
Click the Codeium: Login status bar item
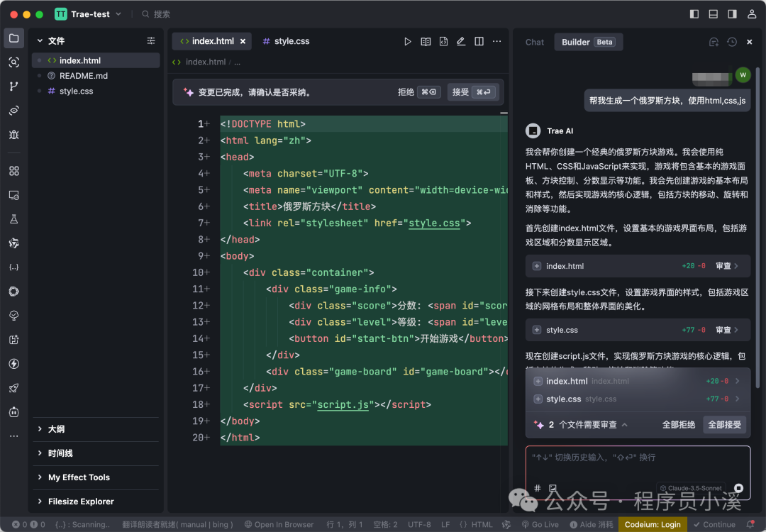coord(653,524)
